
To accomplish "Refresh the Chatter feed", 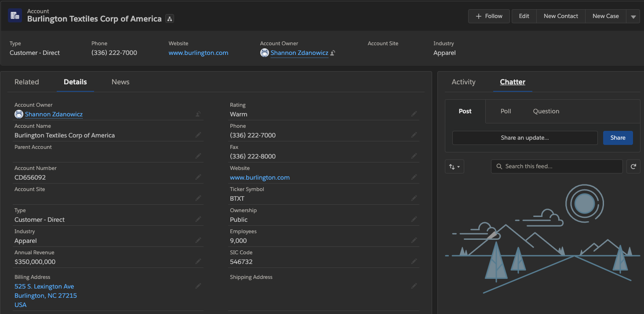I will tap(633, 166).
